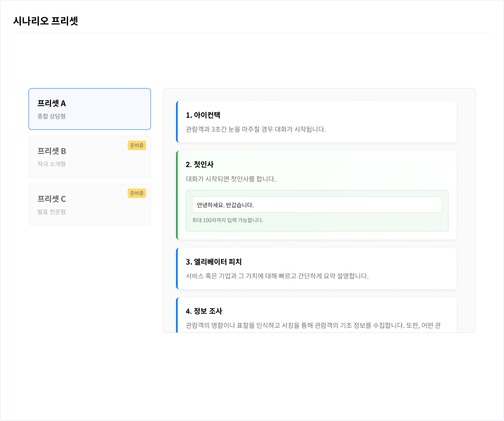Click the 준비중 badge on 프리셋 C
Viewport: 504px width, 421px height.
(137, 193)
